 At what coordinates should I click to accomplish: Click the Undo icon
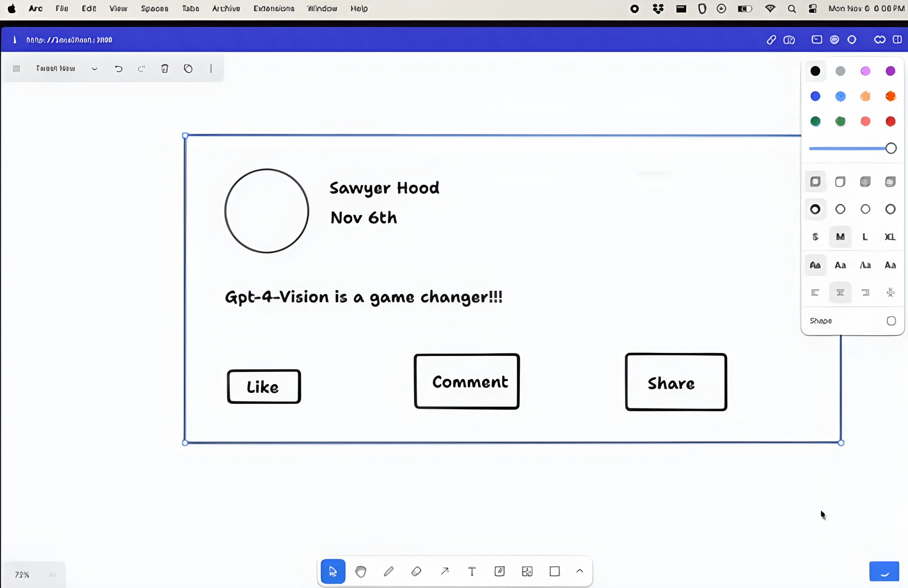[119, 69]
